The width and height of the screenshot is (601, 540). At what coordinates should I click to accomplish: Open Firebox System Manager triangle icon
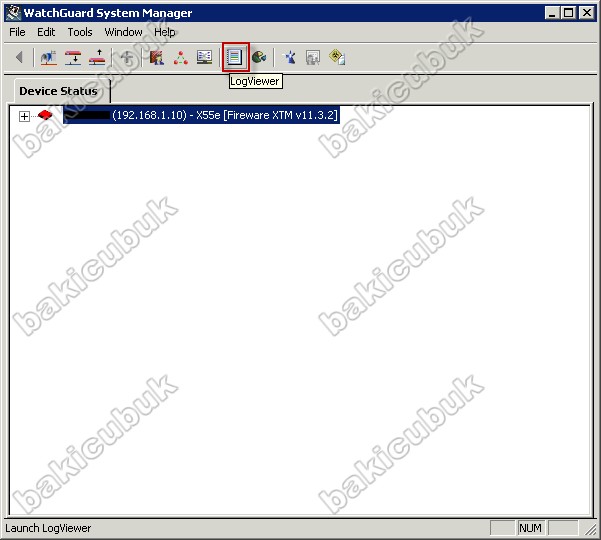pos(181,57)
